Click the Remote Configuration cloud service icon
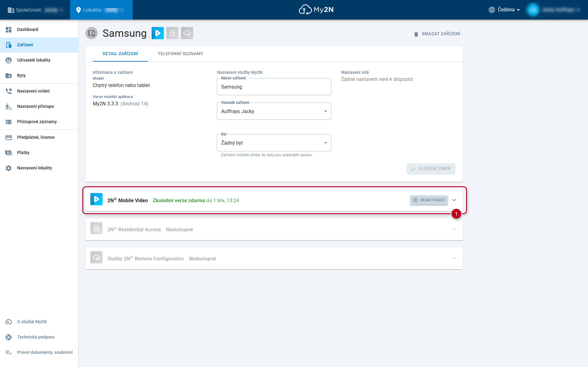 coord(96,257)
